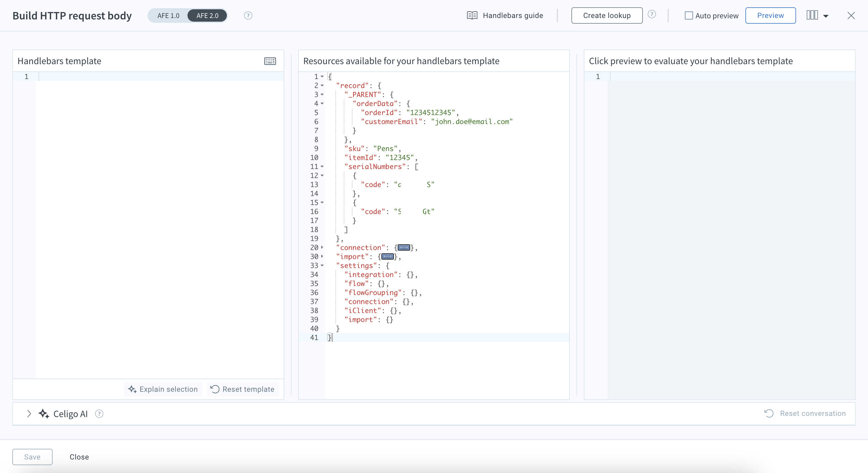Switch to AFE 1.0

(x=168, y=15)
